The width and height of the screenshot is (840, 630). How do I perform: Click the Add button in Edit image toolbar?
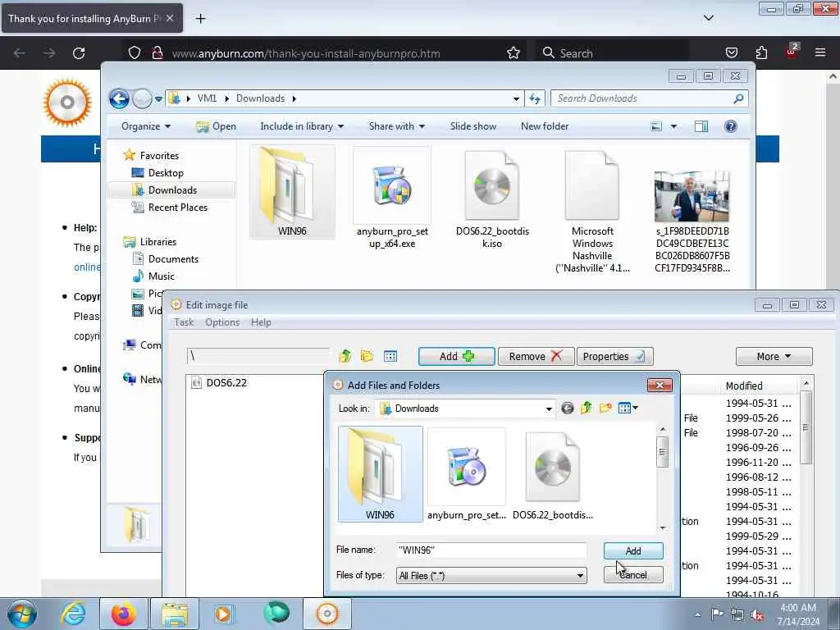456,356
